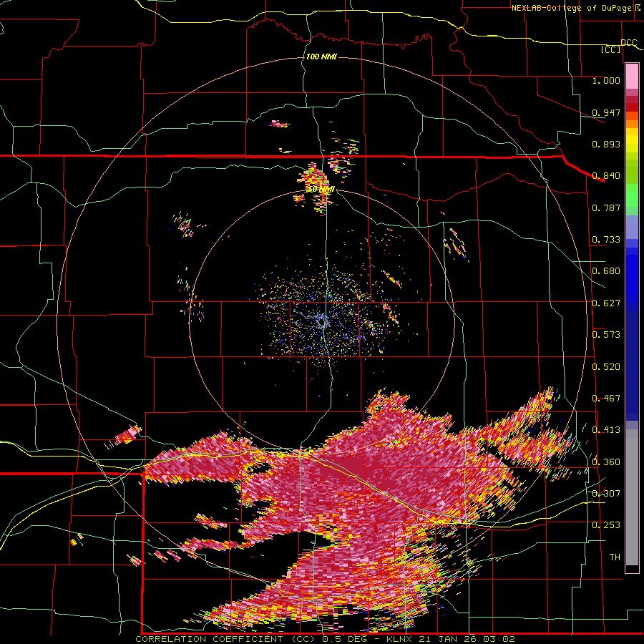Click the 0.680 scale value
This screenshot has height=644, width=644.
click(x=606, y=271)
